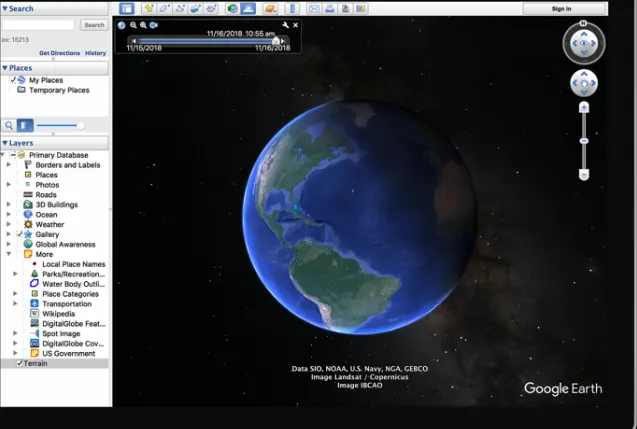The width and height of the screenshot is (637, 429).
Task: Click the N north indicator on compass
Action: 583,23
